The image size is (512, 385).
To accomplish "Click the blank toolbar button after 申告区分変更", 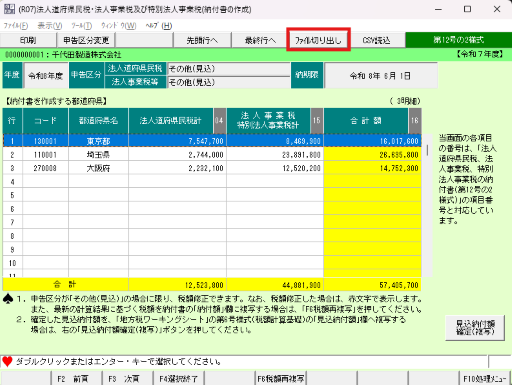I will pyautogui.click(x=144, y=40).
